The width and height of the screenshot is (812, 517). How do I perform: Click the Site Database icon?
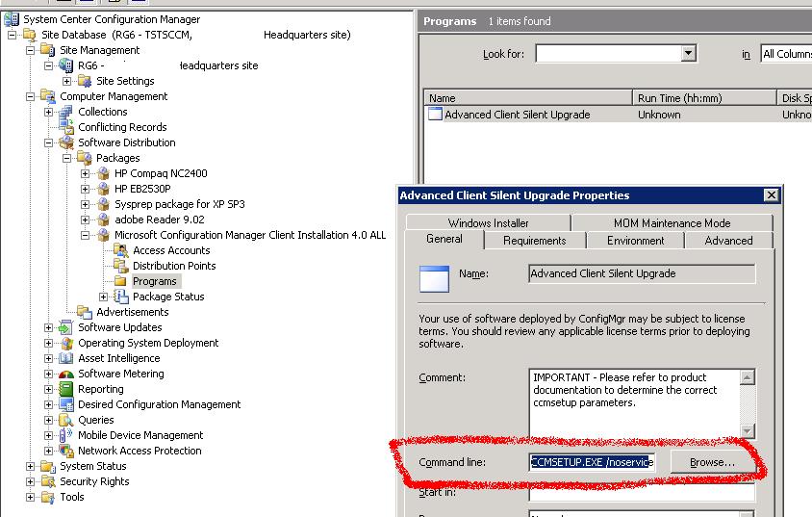(30, 35)
